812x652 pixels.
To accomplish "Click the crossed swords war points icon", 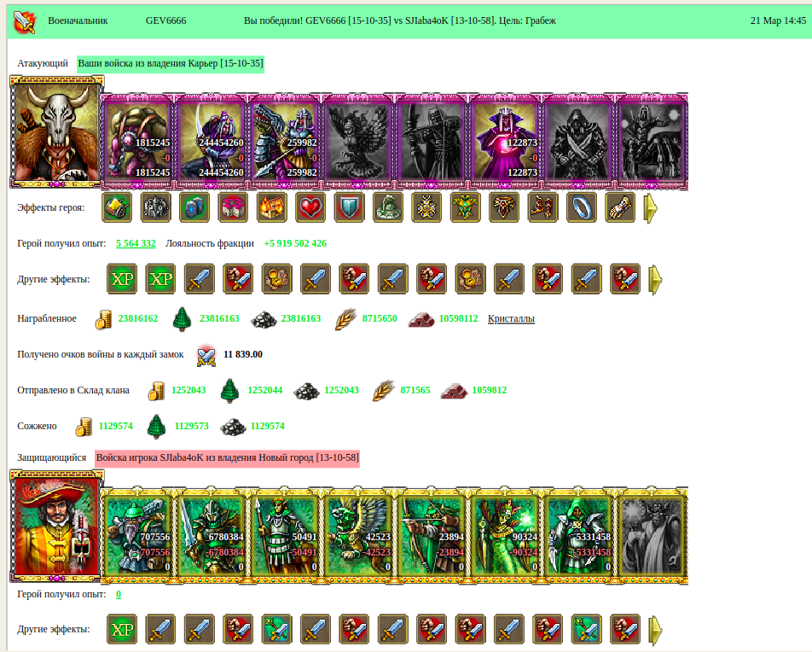I will 206,355.
